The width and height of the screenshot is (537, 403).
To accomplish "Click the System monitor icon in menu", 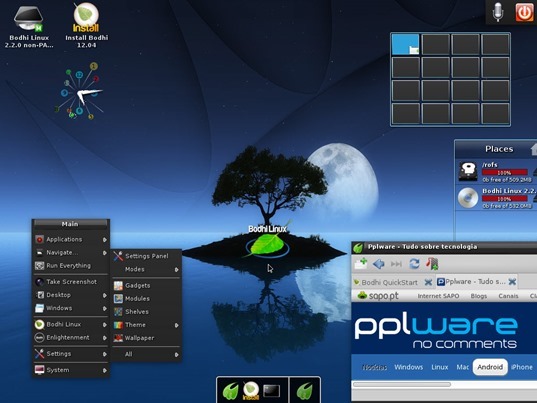I will coord(39,370).
